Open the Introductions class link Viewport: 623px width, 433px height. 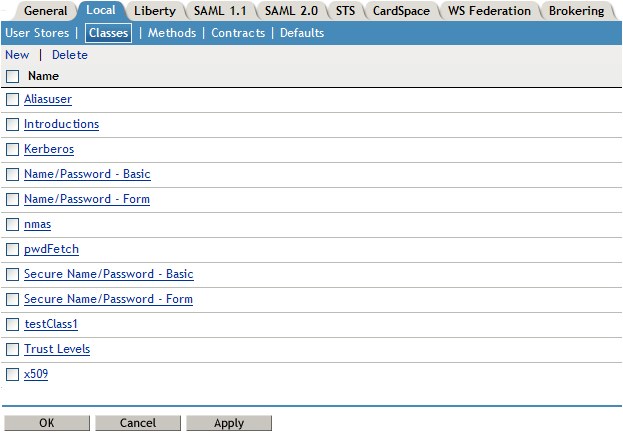(61, 124)
